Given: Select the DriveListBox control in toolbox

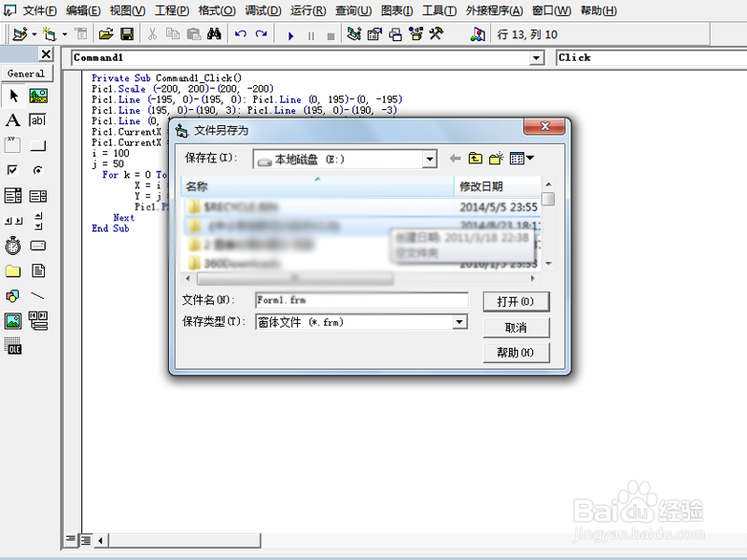Looking at the screenshot, I should point(38,245).
